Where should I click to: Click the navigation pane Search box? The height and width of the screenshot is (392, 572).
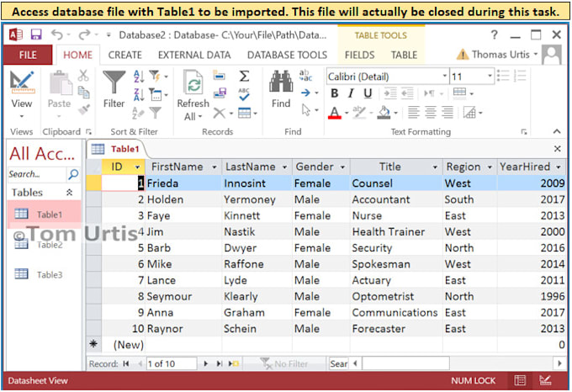36,174
